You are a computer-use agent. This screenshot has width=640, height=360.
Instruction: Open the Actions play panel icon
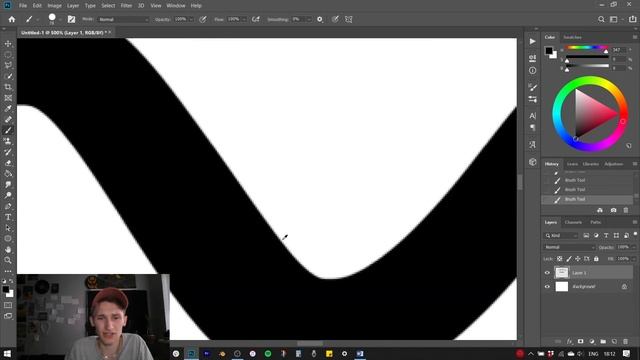point(532,41)
